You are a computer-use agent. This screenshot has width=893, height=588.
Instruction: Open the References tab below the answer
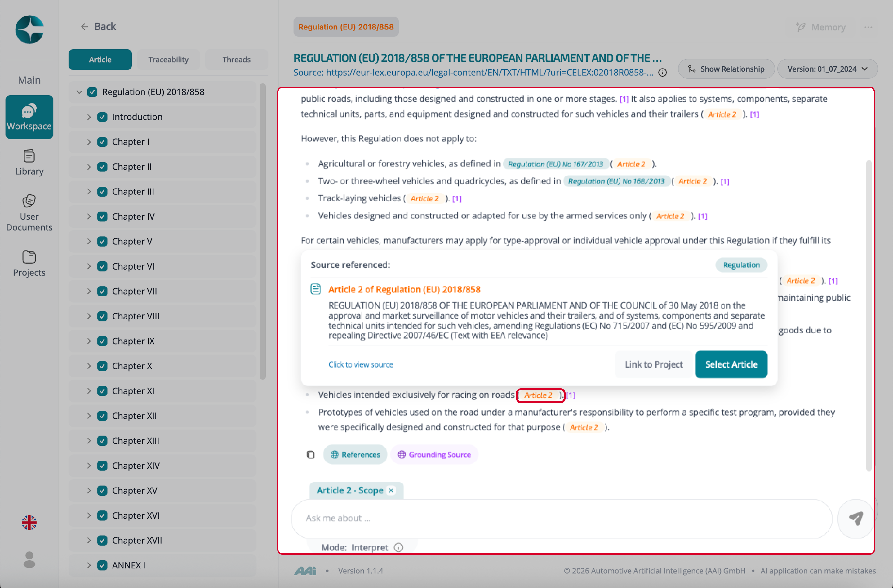coord(355,454)
